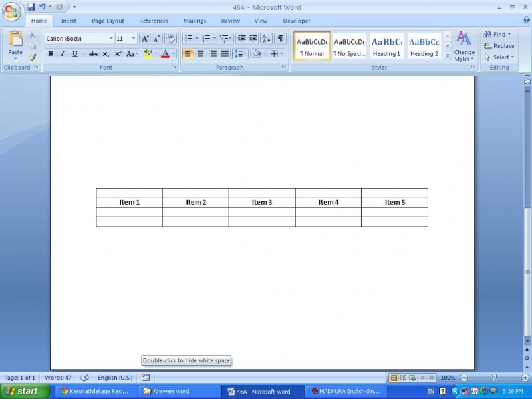
Task: Select the Strikethrough icon
Action: click(x=93, y=53)
